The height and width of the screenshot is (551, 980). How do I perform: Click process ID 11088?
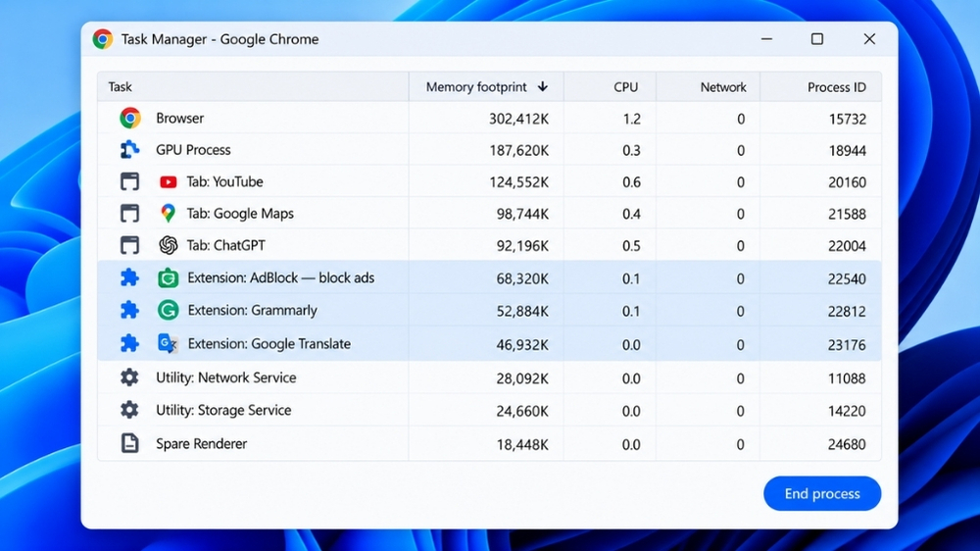pyautogui.click(x=847, y=378)
